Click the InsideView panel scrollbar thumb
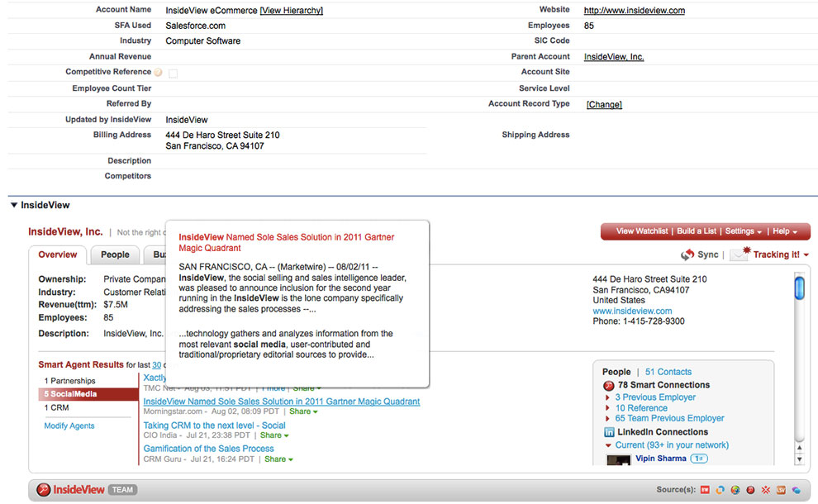This screenshot has height=504, width=818. pyautogui.click(x=799, y=288)
